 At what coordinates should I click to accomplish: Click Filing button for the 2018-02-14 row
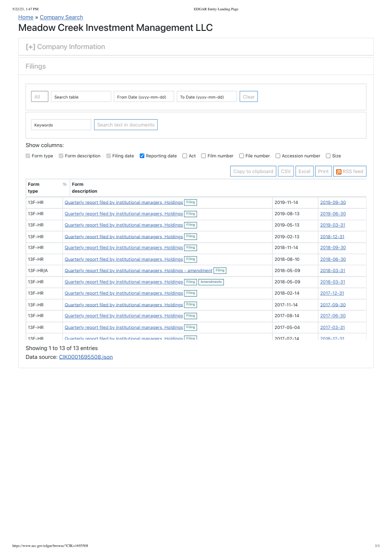[x=191, y=293]
